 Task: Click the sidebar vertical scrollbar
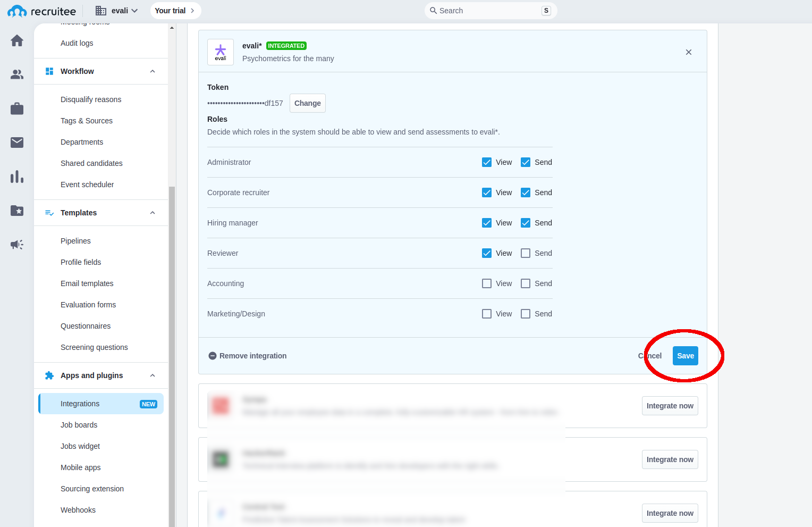pos(172,319)
